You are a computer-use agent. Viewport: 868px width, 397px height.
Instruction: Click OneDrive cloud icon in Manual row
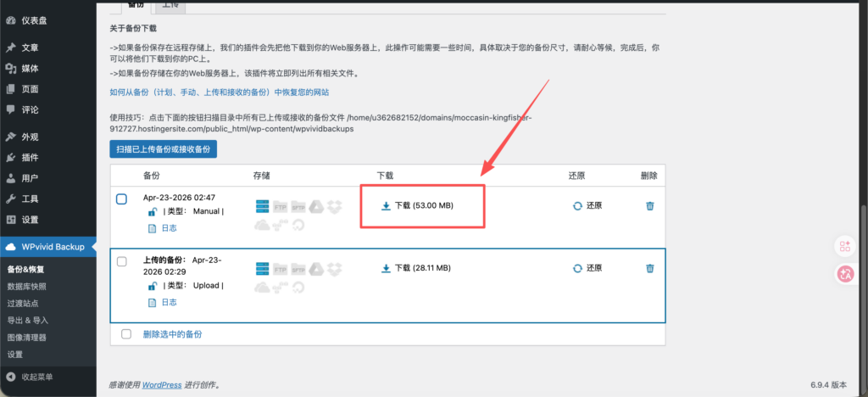click(x=263, y=226)
